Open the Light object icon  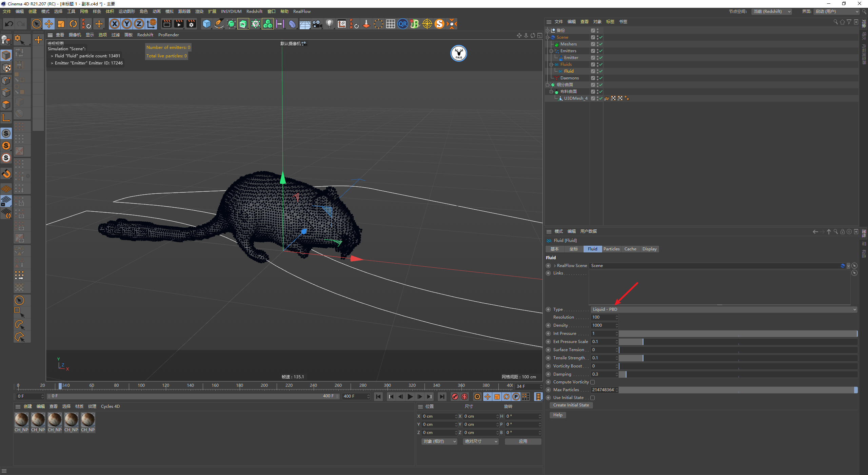(x=329, y=24)
